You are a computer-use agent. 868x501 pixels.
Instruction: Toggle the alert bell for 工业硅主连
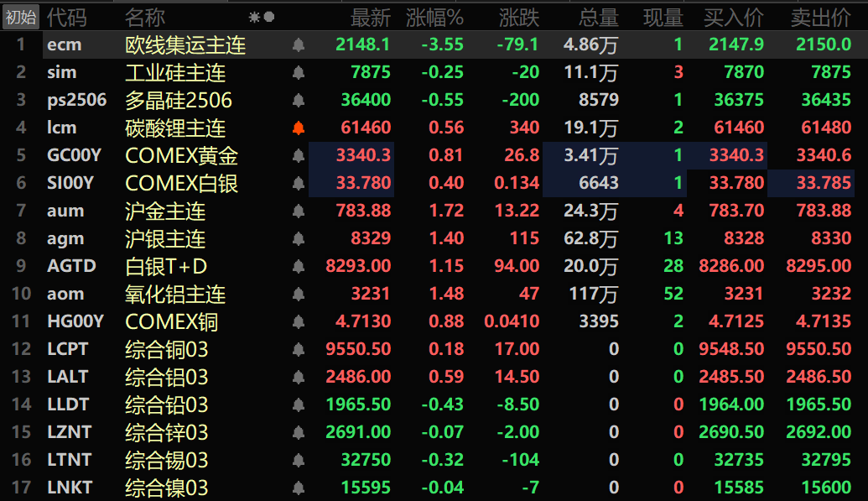click(x=299, y=73)
